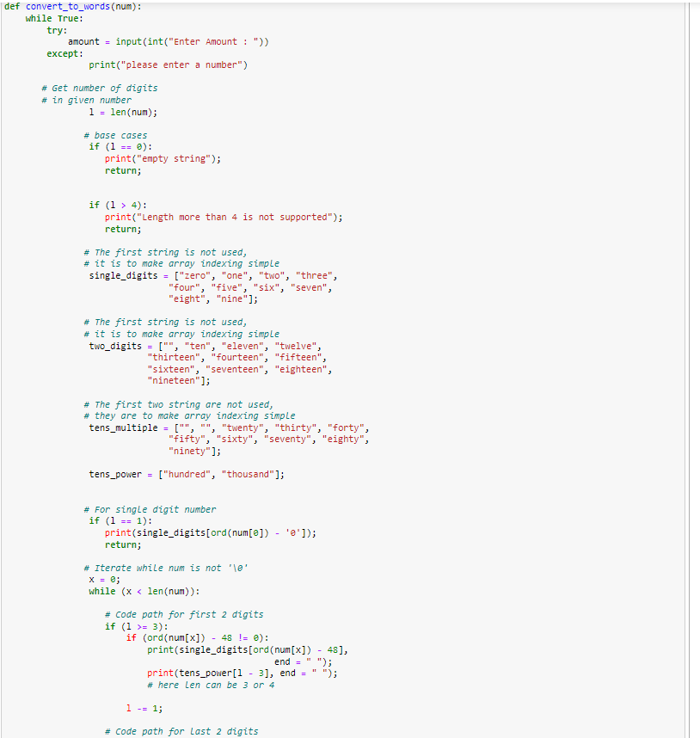Click the "please enter a number" string
The height and width of the screenshot is (738, 700).
tap(181, 65)
